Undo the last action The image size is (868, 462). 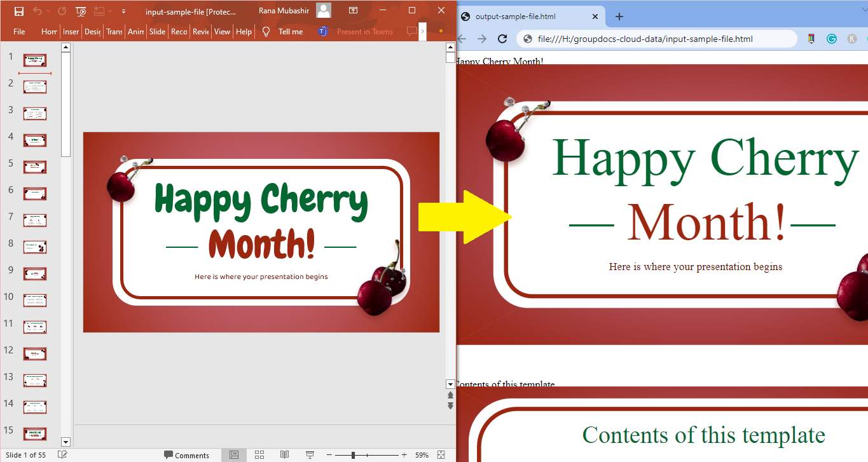37,10
